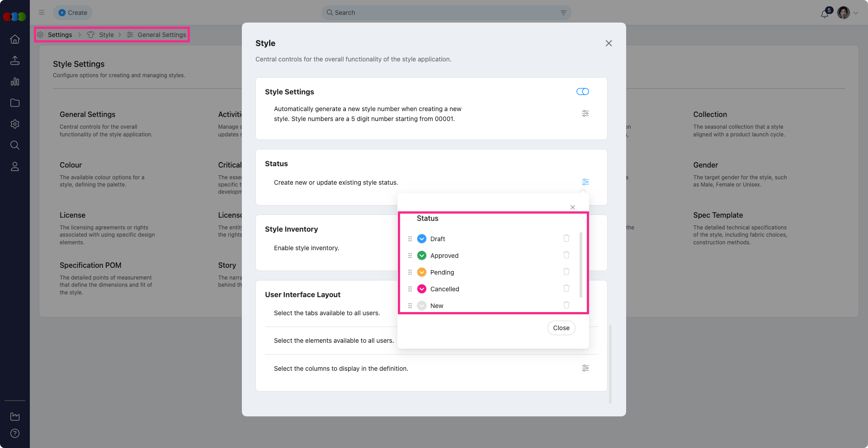Click column display settings sliders icon
The width and height of the screenshot is (868, 448).
(585, 368)
